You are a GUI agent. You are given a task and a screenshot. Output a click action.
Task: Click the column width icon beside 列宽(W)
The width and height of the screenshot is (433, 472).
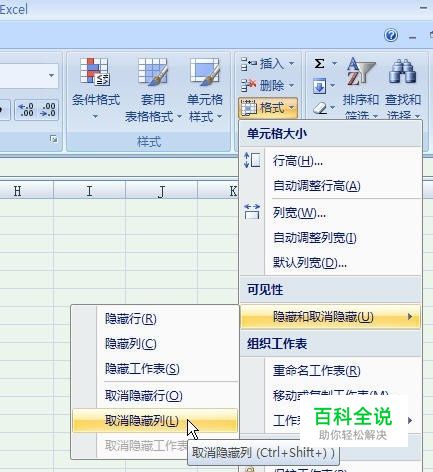click(252, 212)
